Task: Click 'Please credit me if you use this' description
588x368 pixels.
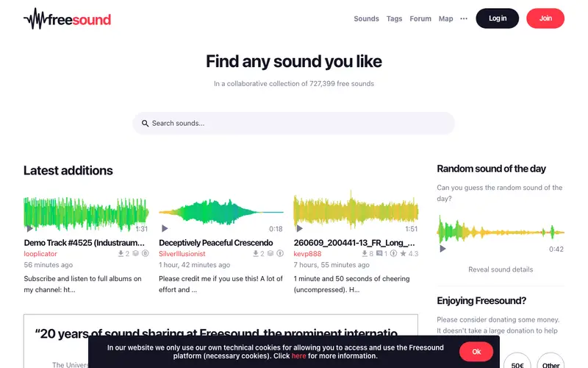Action: click(221, 284)
